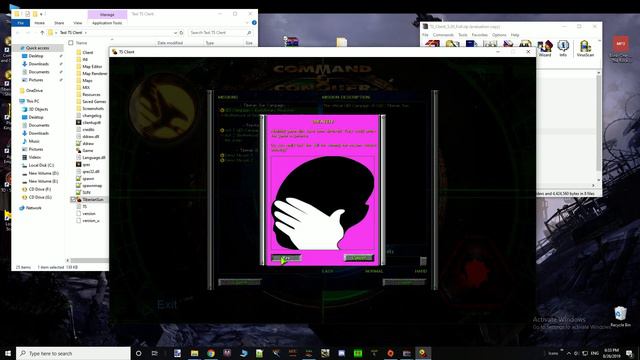This screenshot has width=640, height=360.
Task: Select the Language.dll file
Action: pos(94,158)
